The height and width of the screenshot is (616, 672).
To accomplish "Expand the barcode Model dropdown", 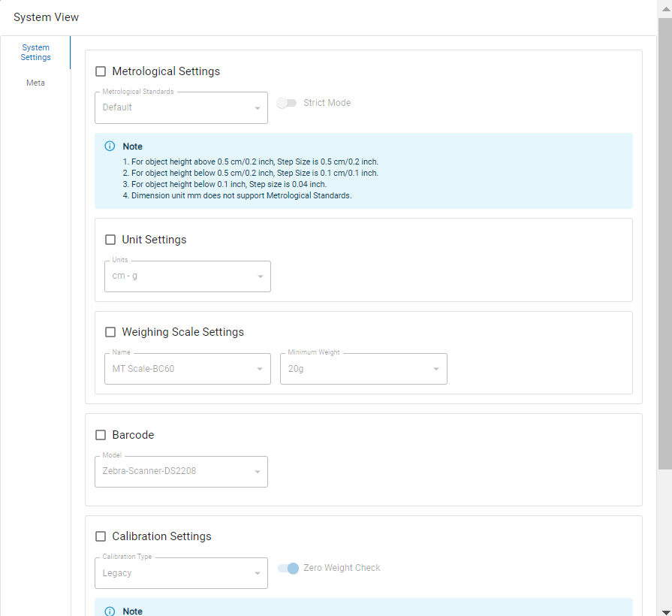I will click(181, 472).
